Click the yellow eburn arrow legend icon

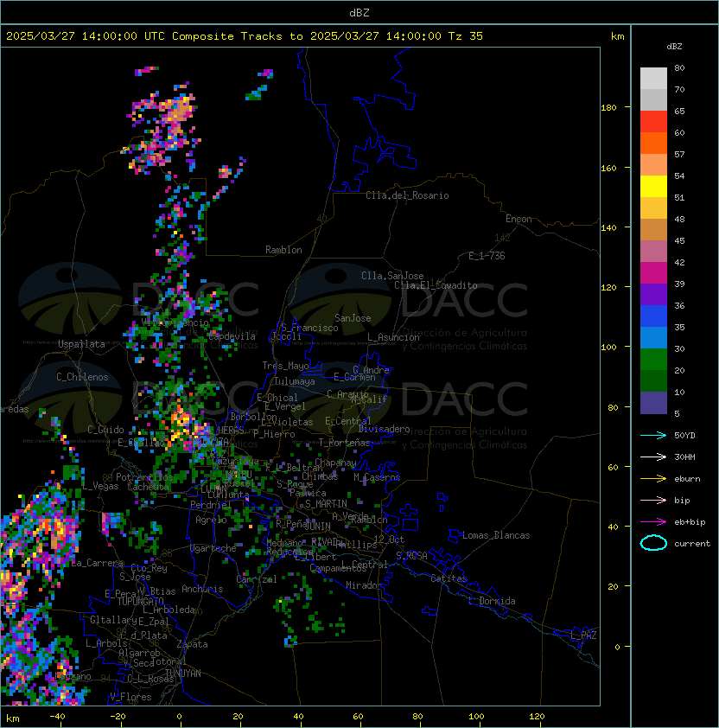pos(653,479)
